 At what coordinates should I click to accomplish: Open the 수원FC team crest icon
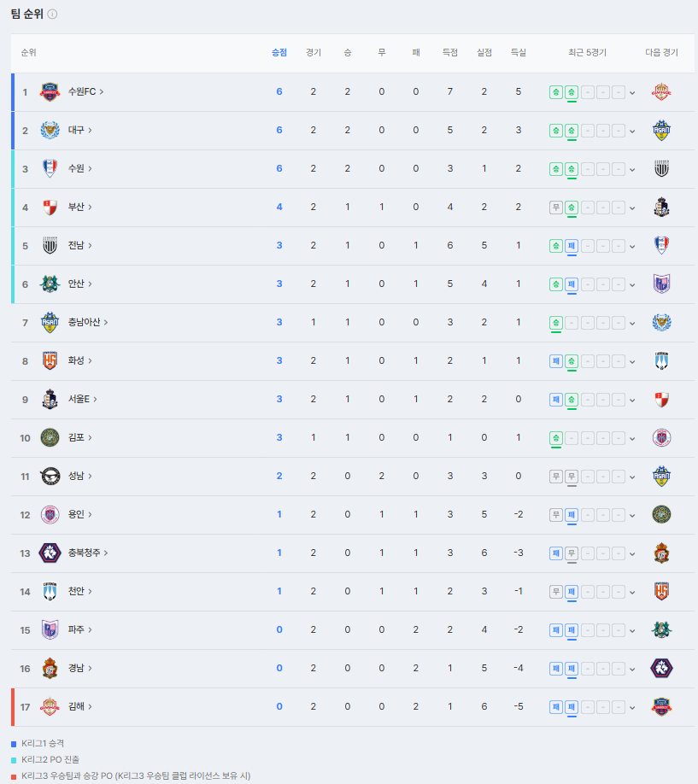coord(50,92)
